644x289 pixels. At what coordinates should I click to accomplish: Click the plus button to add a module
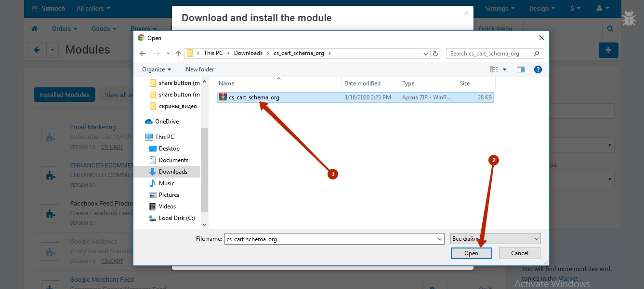pyautogui.click(x=608, y=50)
